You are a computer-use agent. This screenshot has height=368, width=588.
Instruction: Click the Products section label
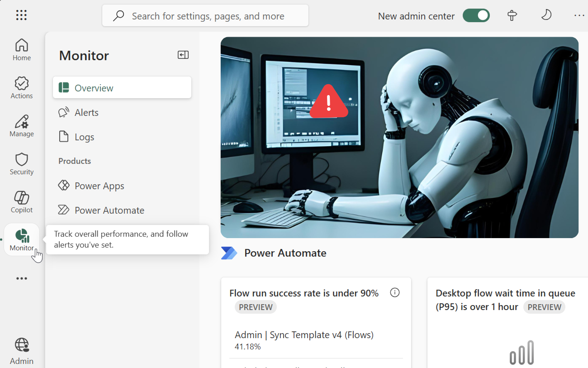click(x=75, y=161)
